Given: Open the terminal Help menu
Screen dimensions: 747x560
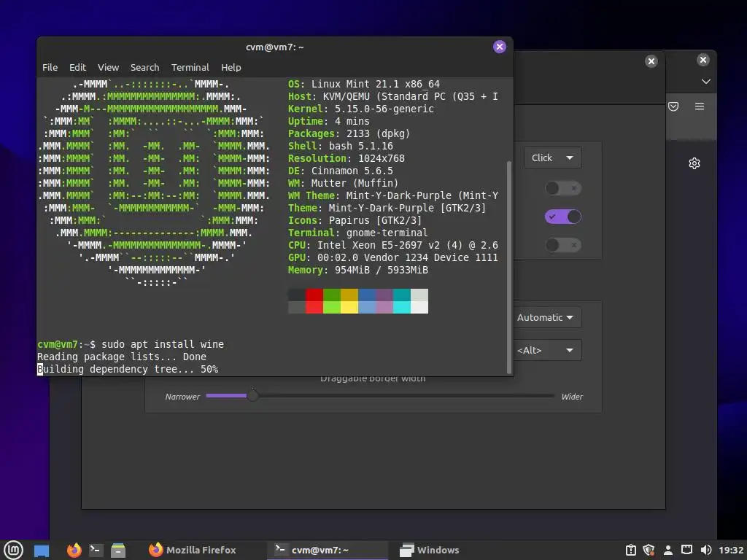Looking at the screenshot, I should (x=231, y=67).
